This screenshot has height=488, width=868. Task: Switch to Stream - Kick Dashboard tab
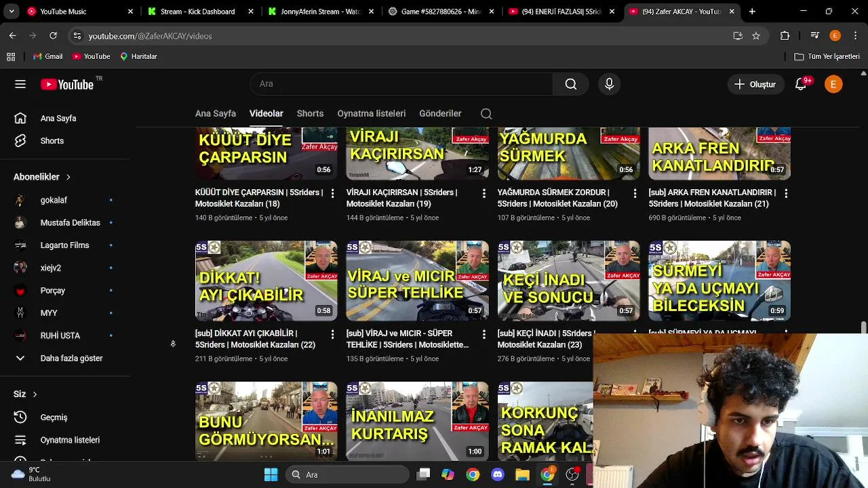201,12
